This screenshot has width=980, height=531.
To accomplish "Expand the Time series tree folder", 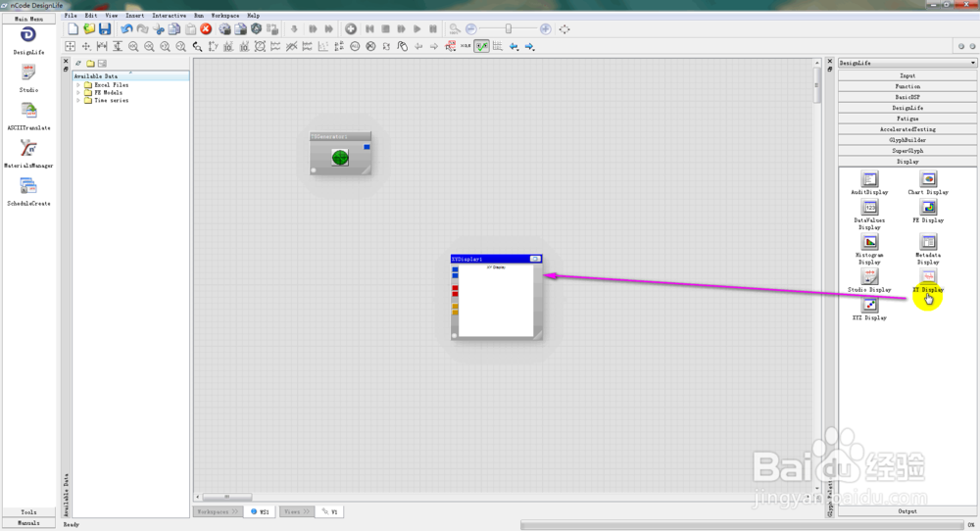I will [x=78, y=100].
